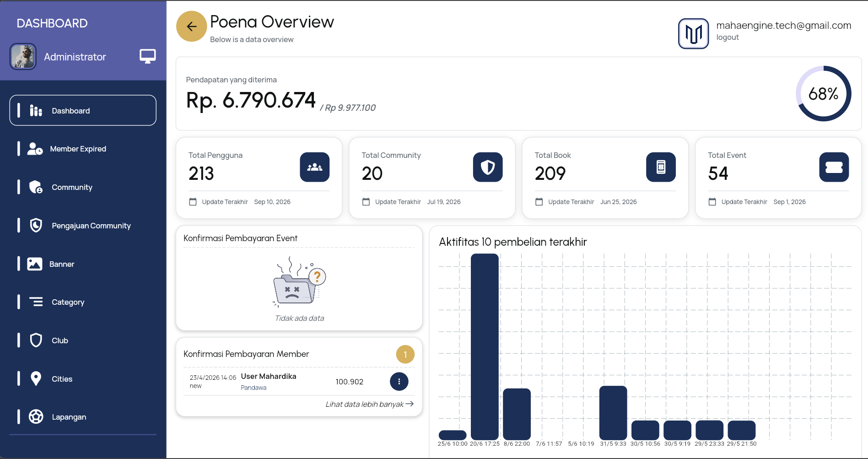Screen dimensions: 868x459
Task: Click the tallest bar for 20/6 17:25
Action: coord(485,347)
